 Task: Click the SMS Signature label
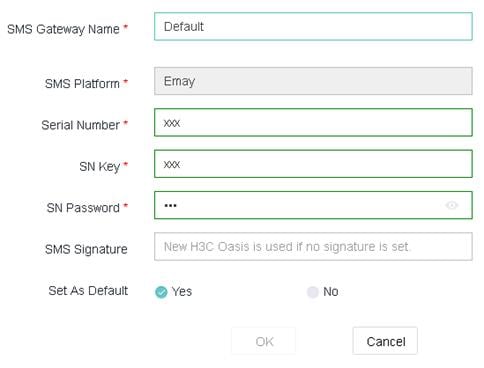86,249
